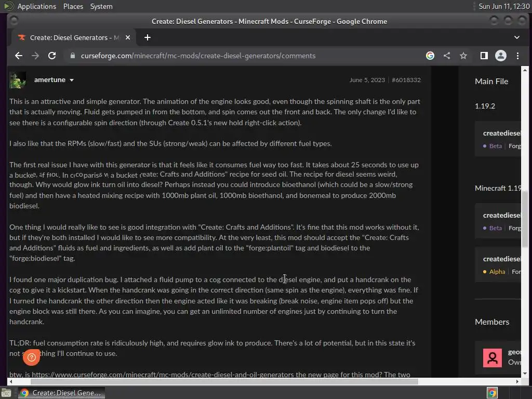Viewport: 532px width, 399px height.
Task: Expand the dropdown arrow next to amertune
Action: (72, 80)
